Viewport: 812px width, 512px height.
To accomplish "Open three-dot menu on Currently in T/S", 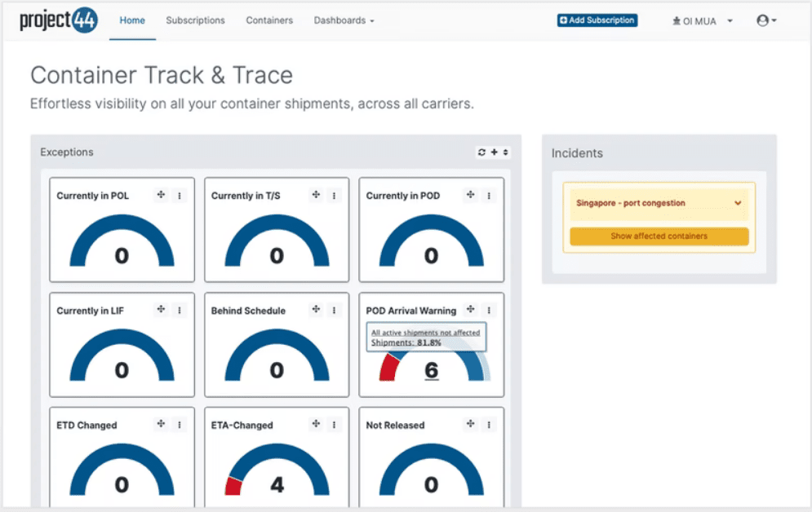I will 334,196.
